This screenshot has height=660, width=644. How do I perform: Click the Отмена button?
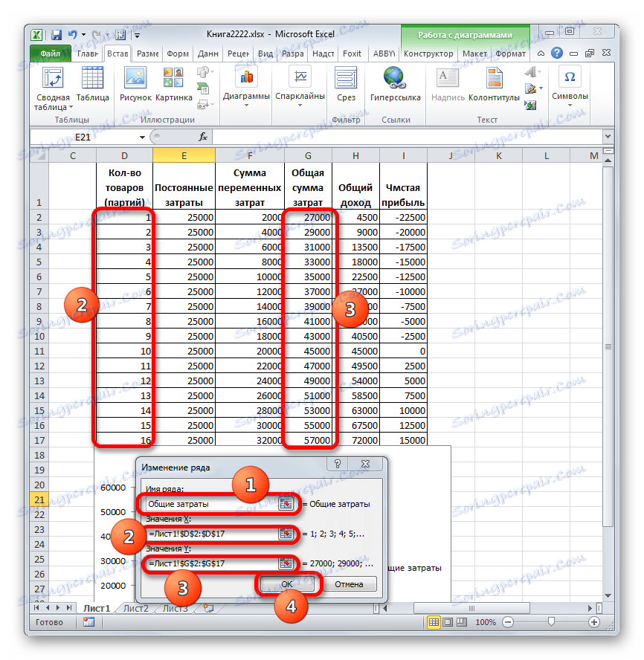click(x=349, y=583)
